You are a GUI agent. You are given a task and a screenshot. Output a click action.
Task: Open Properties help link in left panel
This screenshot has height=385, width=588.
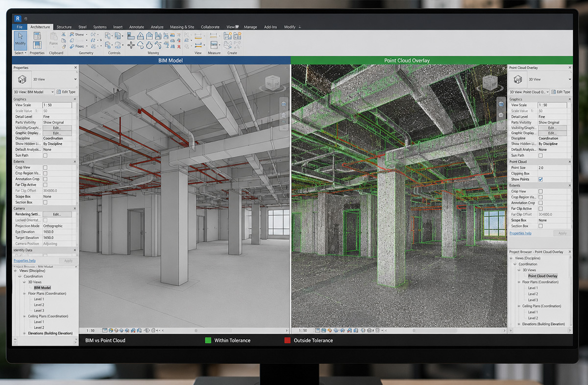[24, 260]
